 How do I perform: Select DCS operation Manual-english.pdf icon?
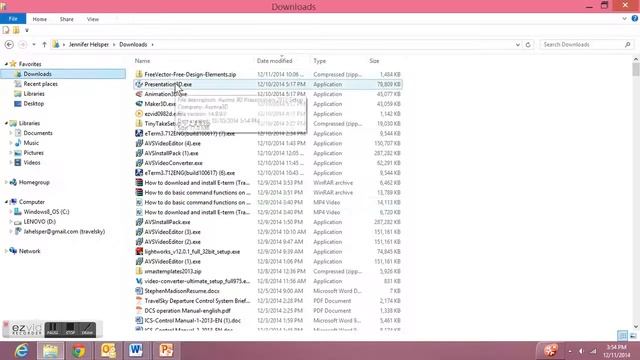[x=139, y=310]
